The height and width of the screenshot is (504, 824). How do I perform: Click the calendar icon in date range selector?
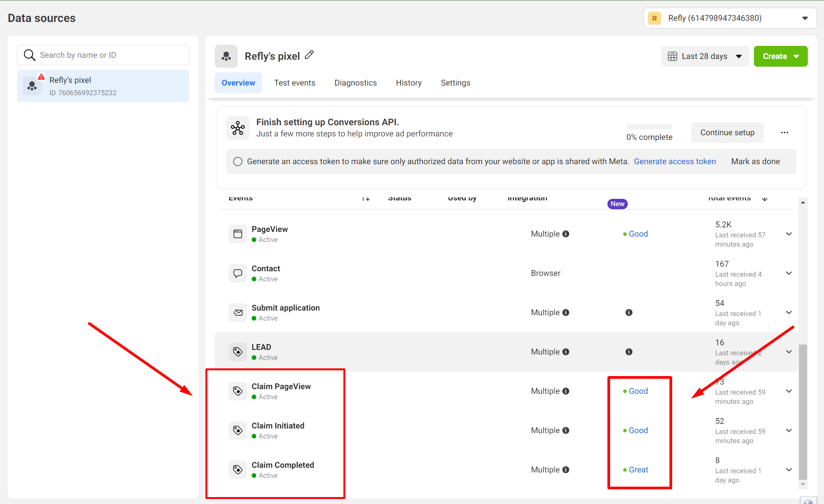tap(673, 56)
